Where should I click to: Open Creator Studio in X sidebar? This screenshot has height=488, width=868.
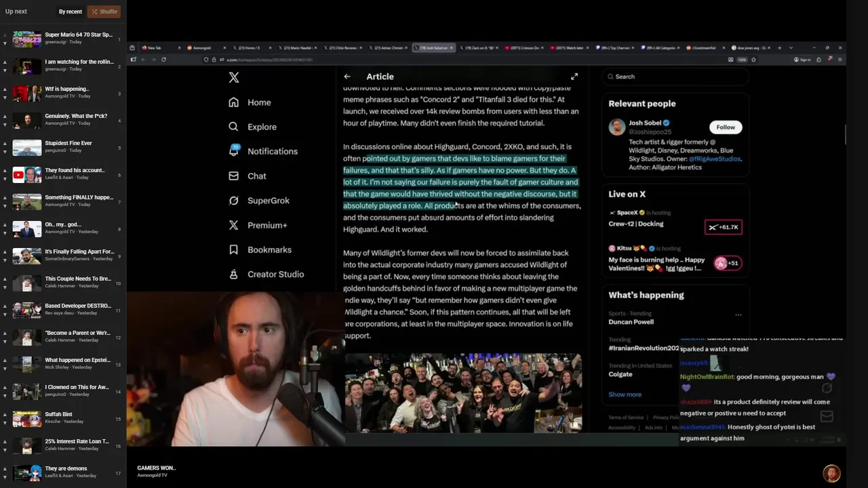pyautogui.click(x=267, y=274)
